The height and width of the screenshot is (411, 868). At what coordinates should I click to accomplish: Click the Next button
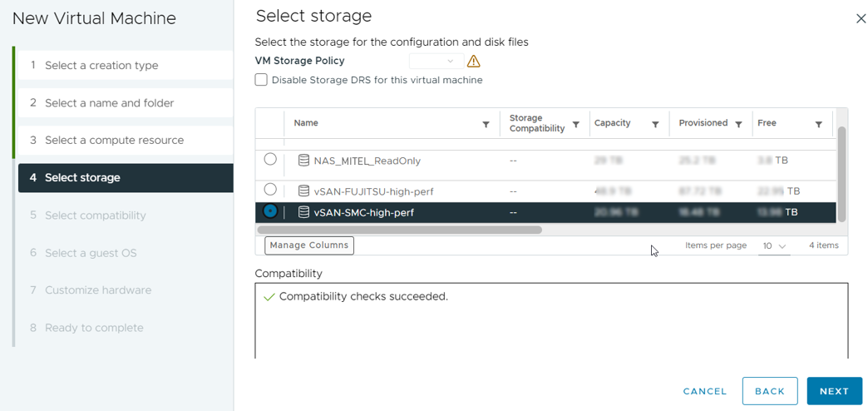[x=834, y=391]
